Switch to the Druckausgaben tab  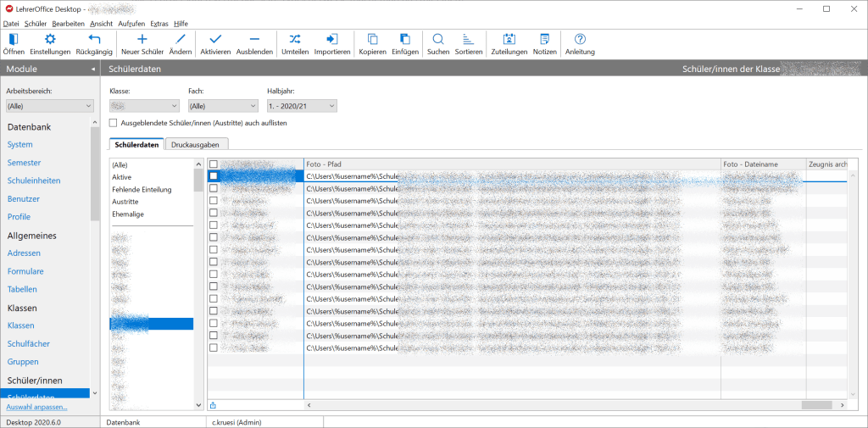click(196, 145)
